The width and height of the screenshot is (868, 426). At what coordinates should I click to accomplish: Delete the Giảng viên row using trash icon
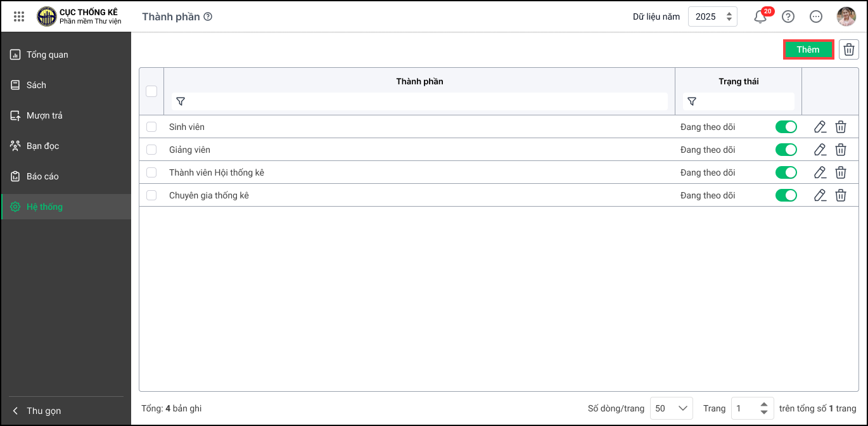tap(841, 150)
